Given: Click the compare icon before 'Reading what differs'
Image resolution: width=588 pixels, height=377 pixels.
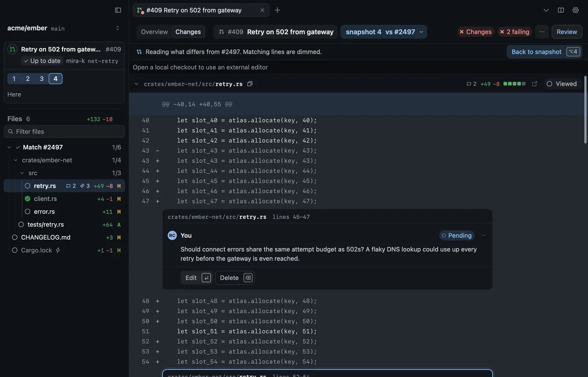Looking at the screenshot, I should click(x=139, y=52).
